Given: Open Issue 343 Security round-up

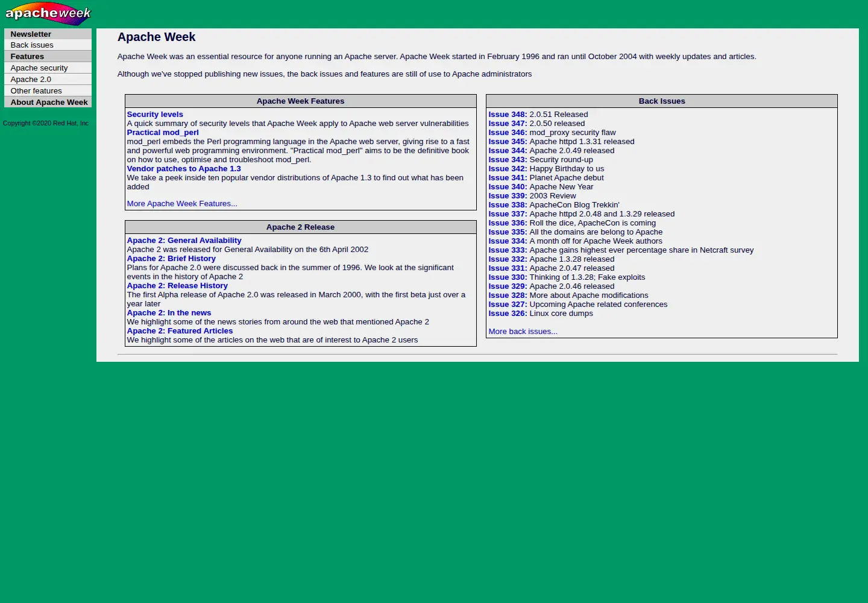Looking at the screenshot, I should tap(508, 160).
